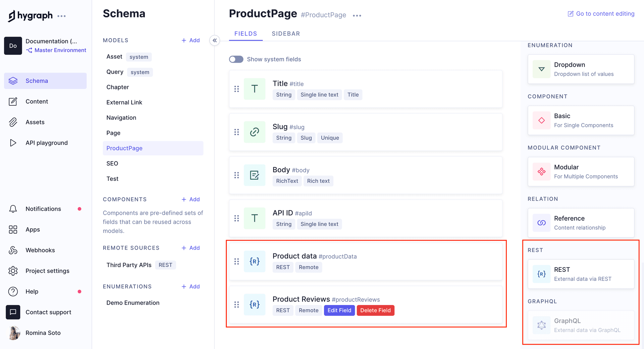Click the hygraph logo icon
The image size is (644, 349).
pos(12,16)
